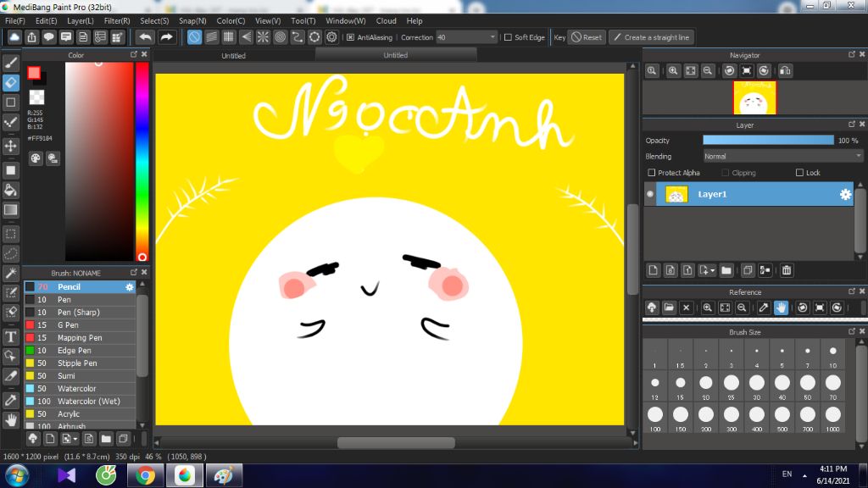This screenshot has height=488, width=868.
Task: Select parallel lines snap guide icon
Action: (x=211, y=37)
